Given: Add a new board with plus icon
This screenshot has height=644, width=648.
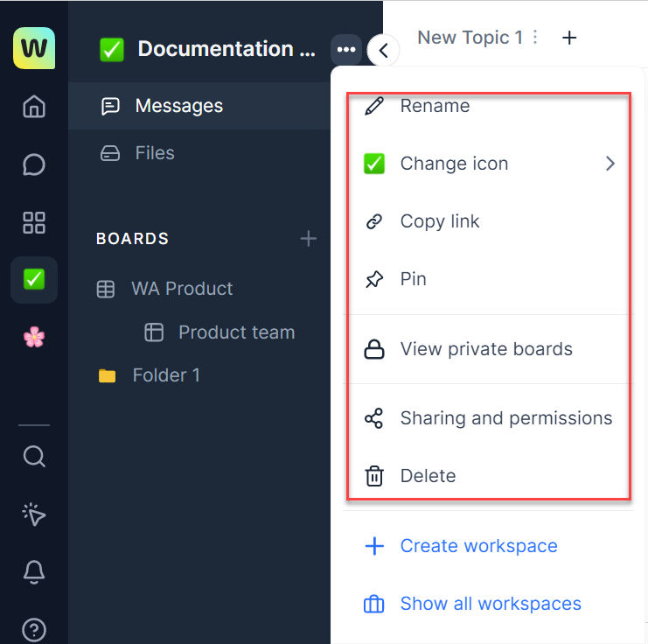Looking at the screenshot, I should point(308,239).
